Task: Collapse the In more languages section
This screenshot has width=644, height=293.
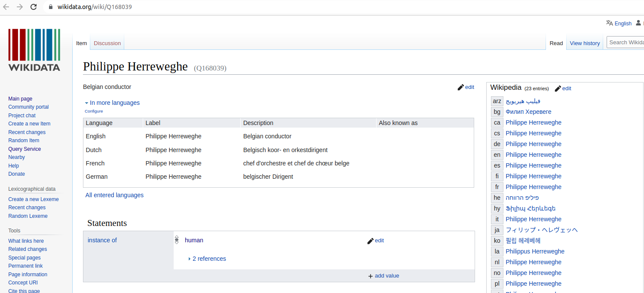Action: point(86,103)
